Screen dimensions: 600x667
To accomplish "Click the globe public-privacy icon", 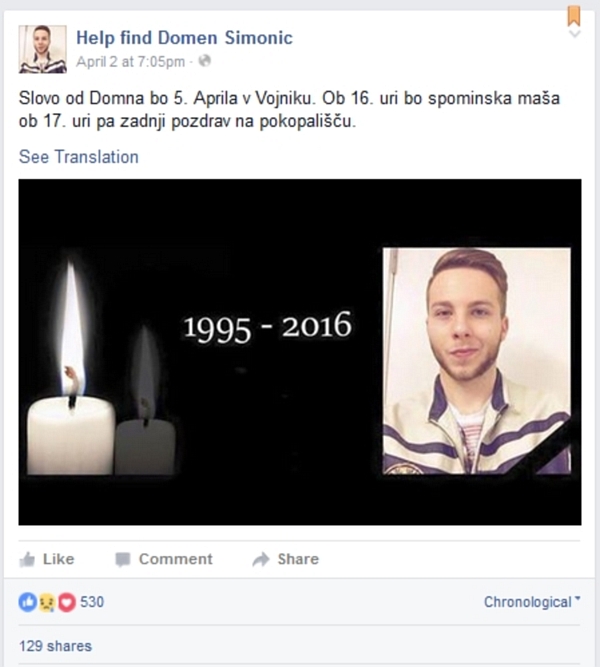I will (x=205, y=61).
